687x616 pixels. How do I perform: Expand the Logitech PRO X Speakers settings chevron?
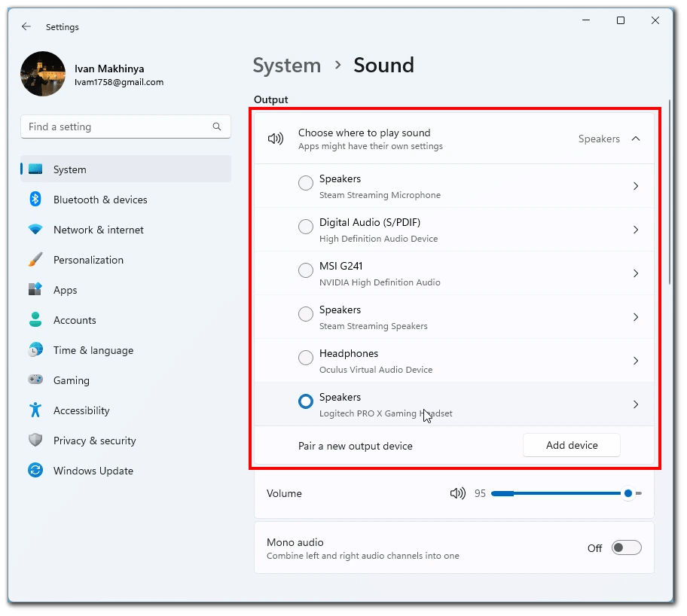[x=636, y=404]
